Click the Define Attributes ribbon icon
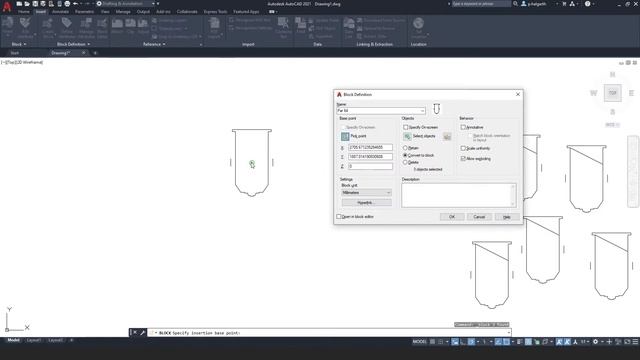Image resolution: width=640 pixels, height=360 pixels. [67, 28]
